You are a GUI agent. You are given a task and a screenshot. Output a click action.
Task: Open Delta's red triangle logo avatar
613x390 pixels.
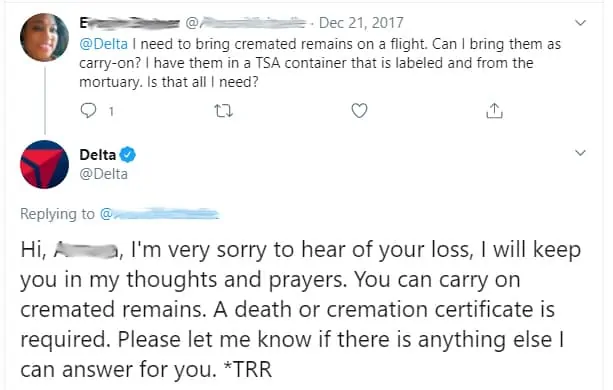click(x=45, y=164)
